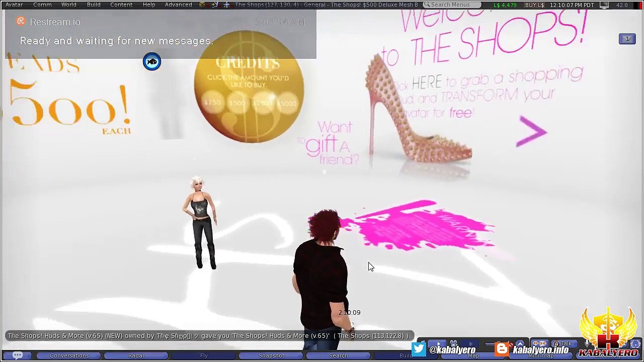Open the Snapshot tool
Image resolution: width=644 pixels, height=362 pixels.
[x=271, y=355]
